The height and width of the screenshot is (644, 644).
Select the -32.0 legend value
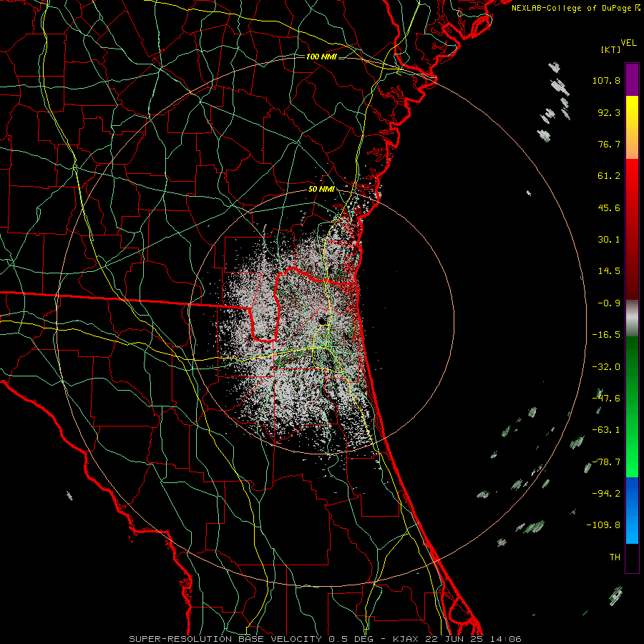click(606, 367)
